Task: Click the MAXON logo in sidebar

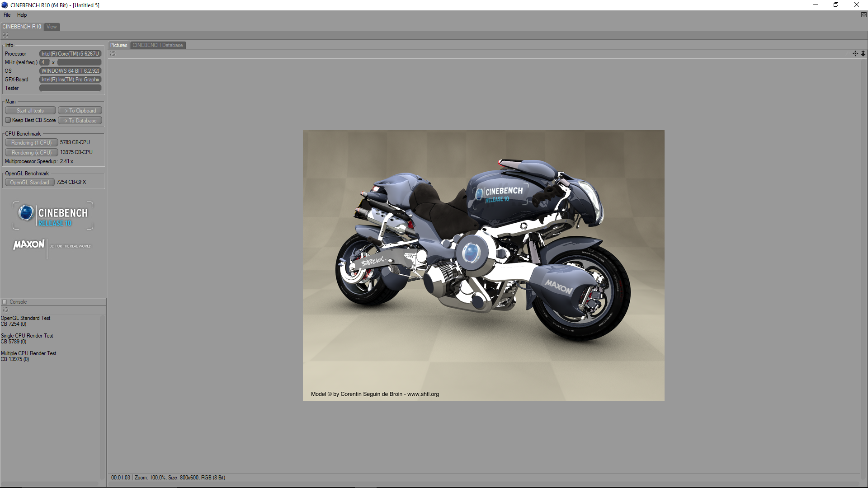Action: coord(29,245)
